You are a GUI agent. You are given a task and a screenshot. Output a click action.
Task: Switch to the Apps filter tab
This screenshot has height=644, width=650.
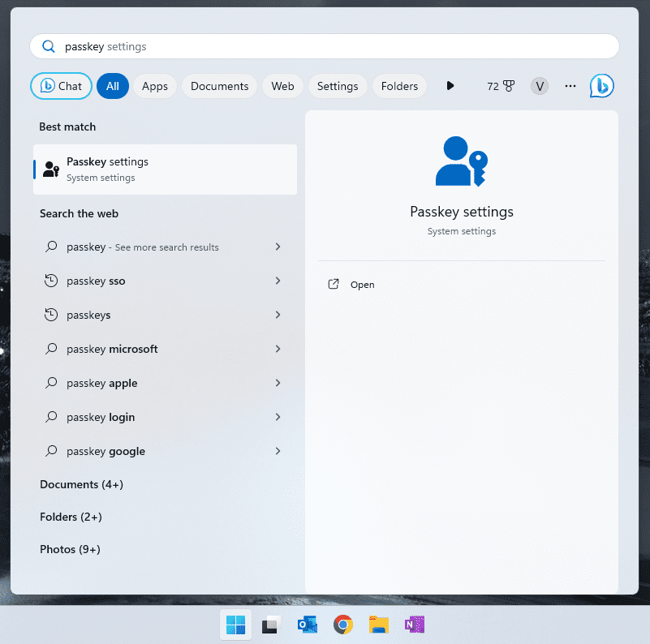(154, 85)
